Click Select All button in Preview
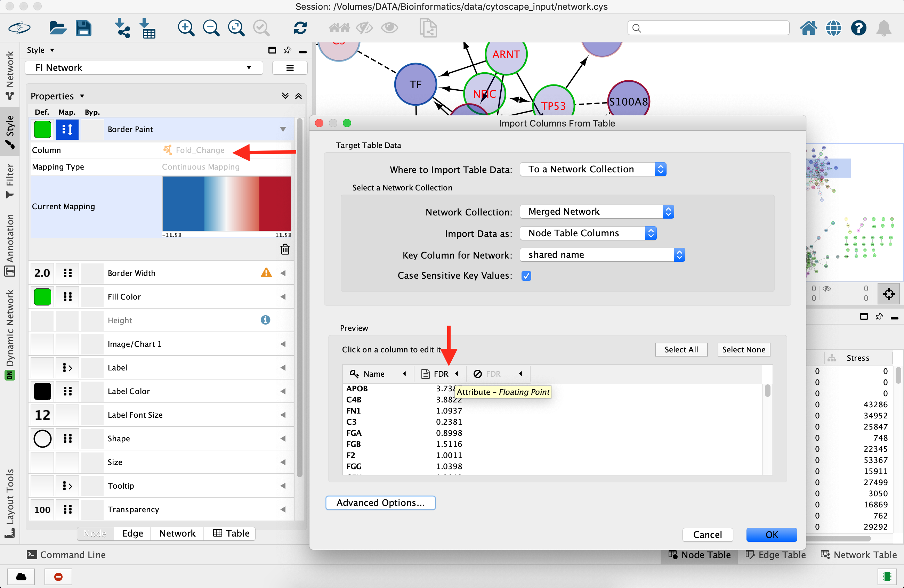This screenshot has height=588, width=904. click(x=681, y=349)
